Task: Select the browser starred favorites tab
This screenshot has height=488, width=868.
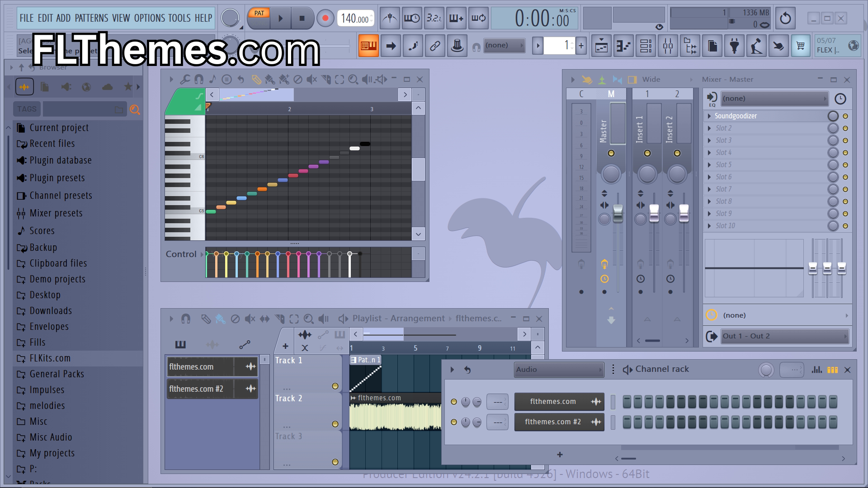Action: click(x=128, y=87)
